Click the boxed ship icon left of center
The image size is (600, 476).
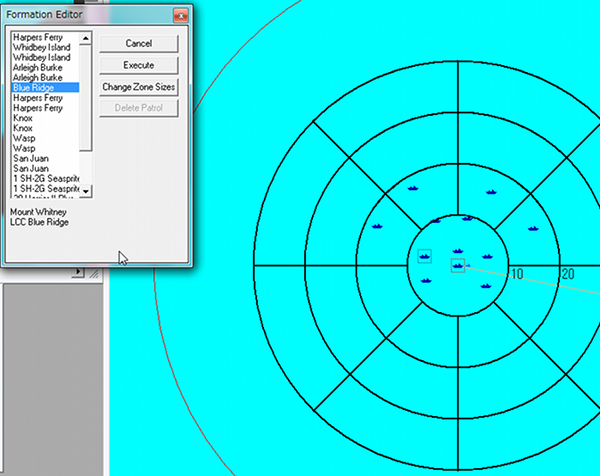pos(424,256)
